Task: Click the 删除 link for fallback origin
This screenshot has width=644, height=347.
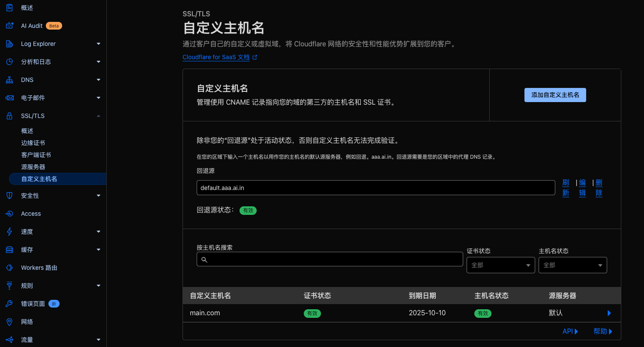Action: 599,188
